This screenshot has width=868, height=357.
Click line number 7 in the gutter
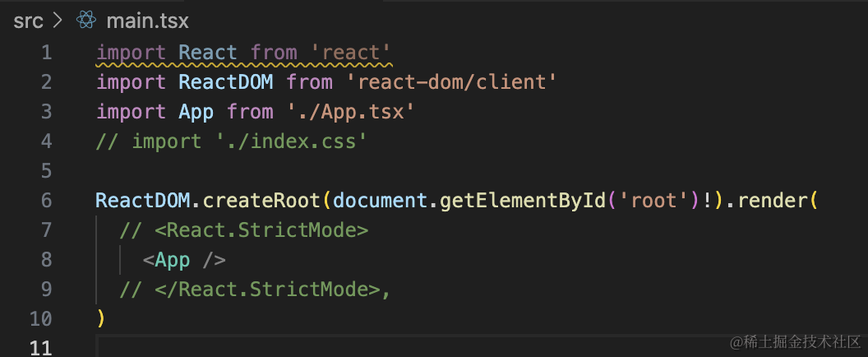click(x=47, y=229)
